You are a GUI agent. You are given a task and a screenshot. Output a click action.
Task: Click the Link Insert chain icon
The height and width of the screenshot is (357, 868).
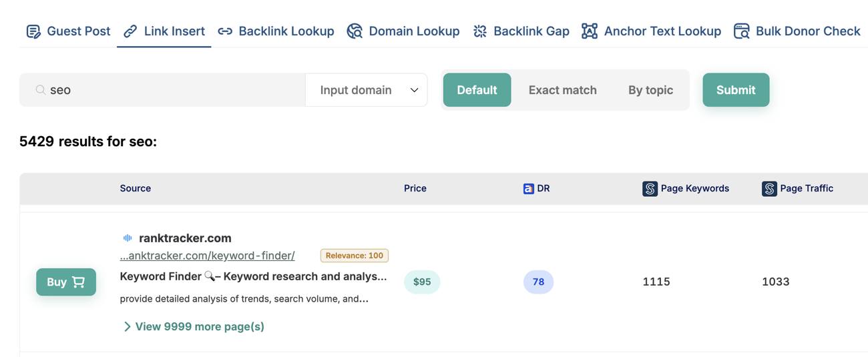point(130,31)
